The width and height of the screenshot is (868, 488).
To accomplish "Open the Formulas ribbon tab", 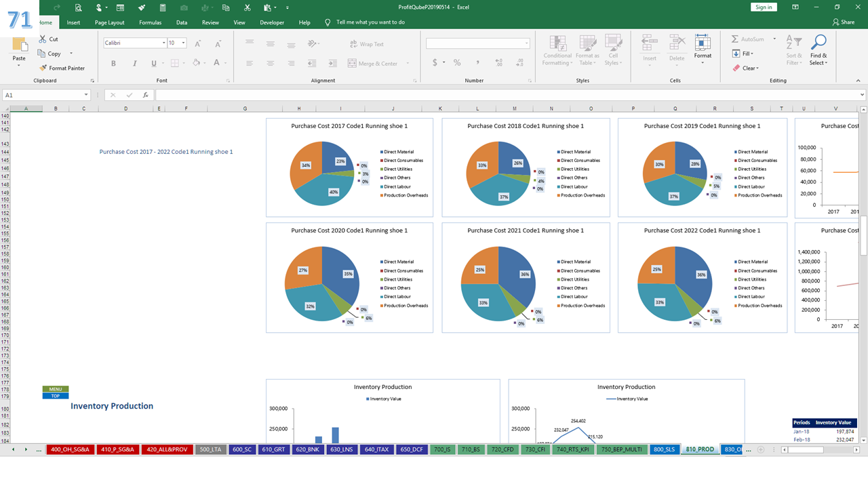I will point(150,22).
